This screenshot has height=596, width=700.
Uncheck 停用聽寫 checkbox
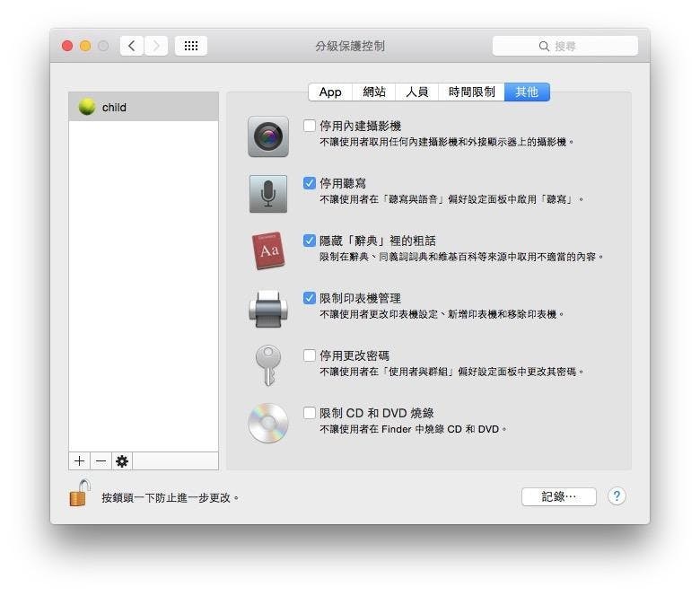pos(310,183)
